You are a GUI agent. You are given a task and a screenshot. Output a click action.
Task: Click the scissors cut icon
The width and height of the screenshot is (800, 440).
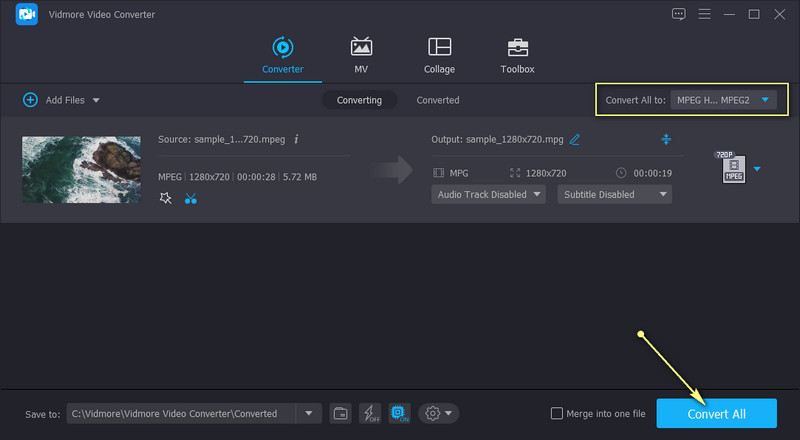click(x=191, y=199)
